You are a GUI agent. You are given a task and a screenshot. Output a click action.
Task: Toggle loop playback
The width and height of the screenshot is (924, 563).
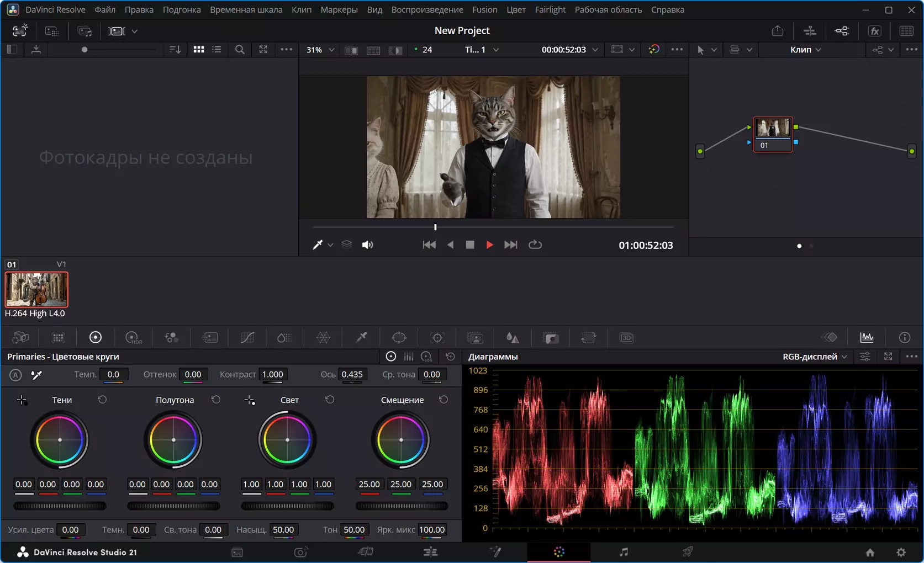click(535, 245)
